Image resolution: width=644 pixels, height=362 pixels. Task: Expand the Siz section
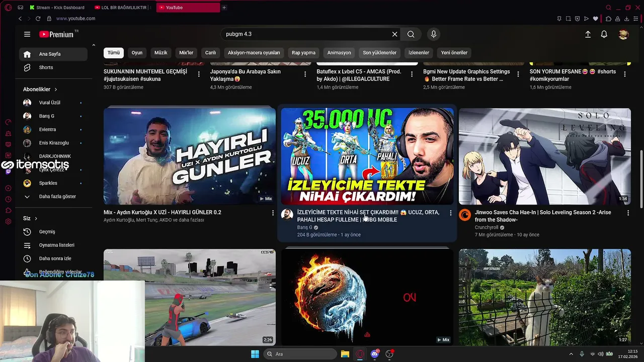(30, 218)
